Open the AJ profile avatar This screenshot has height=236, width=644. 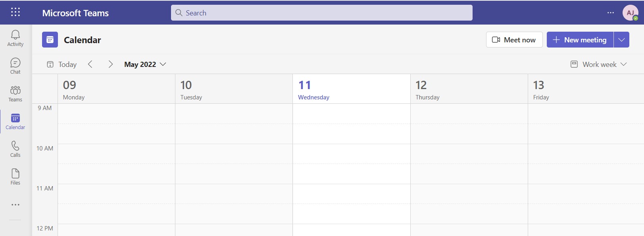click(x=630, y=13)
